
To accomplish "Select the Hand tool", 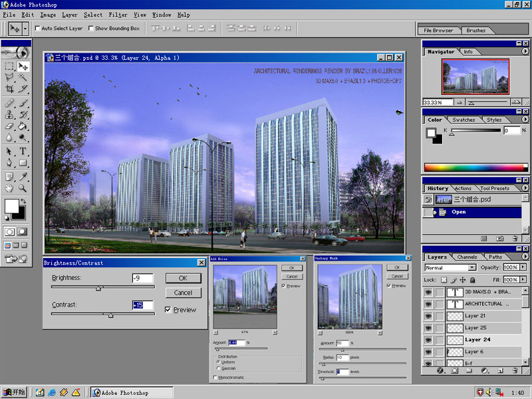I will (x=9, y=188).
